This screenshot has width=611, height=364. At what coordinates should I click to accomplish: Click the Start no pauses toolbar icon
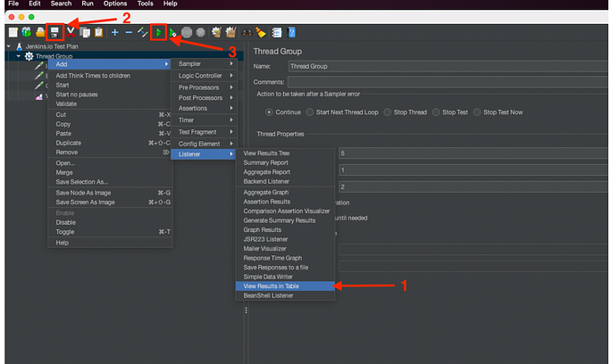(172, 32)
